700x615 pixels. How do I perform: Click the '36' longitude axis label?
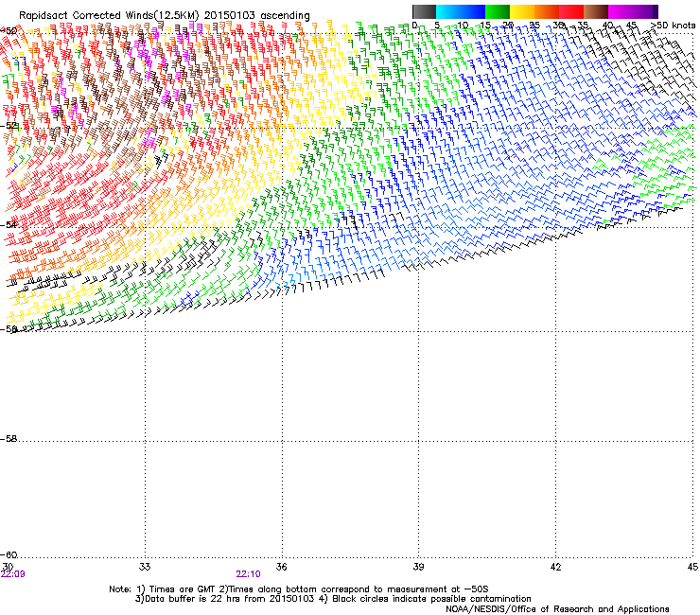pos(282,567)
